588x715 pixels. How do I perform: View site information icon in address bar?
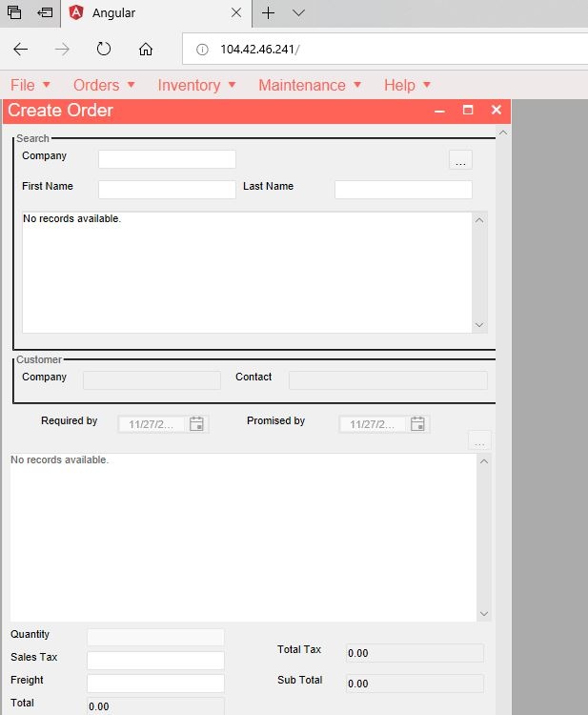(x=202, y=50)
